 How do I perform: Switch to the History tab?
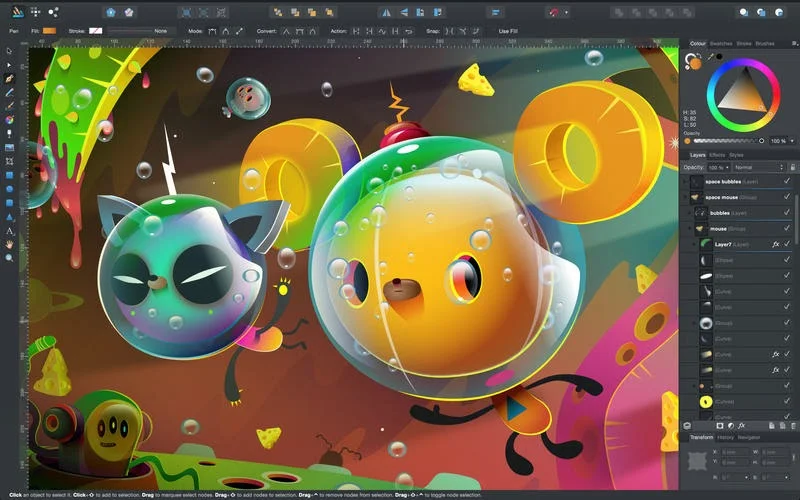coord(726,437)
